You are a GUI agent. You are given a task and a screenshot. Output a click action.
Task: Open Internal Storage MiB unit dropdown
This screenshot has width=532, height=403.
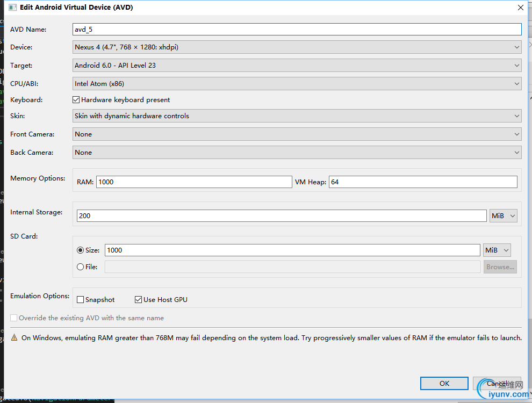coord(503,216)
